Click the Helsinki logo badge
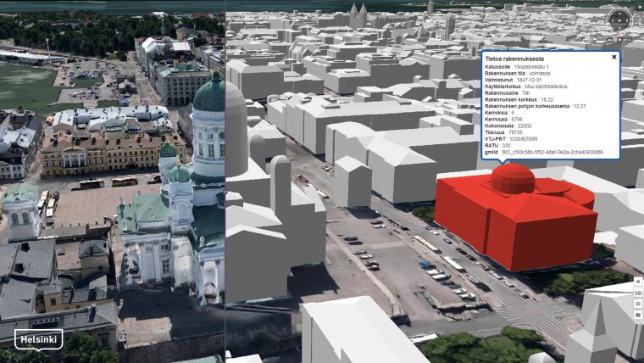This screenshot has width=644, height=363. [38, 339]
